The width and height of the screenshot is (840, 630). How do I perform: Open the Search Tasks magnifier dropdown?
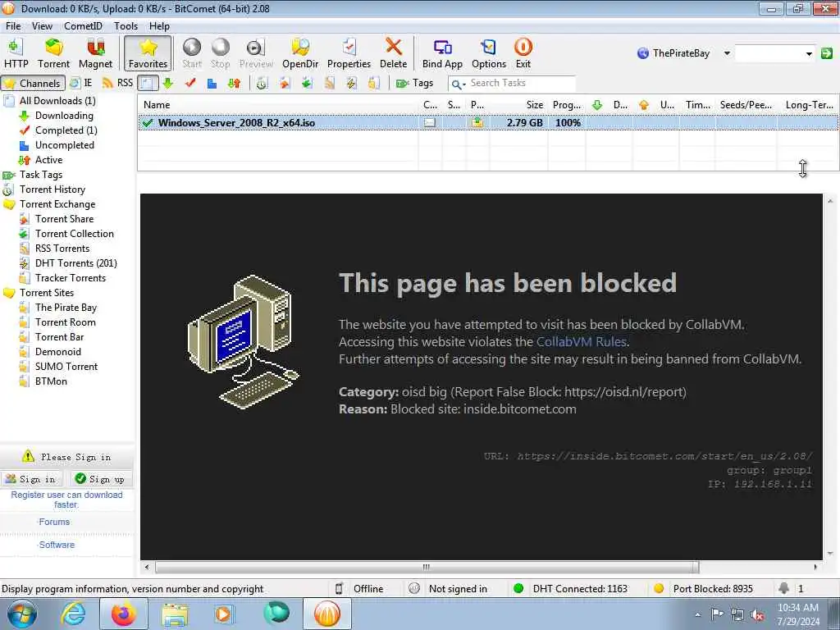tap(458, 84)
